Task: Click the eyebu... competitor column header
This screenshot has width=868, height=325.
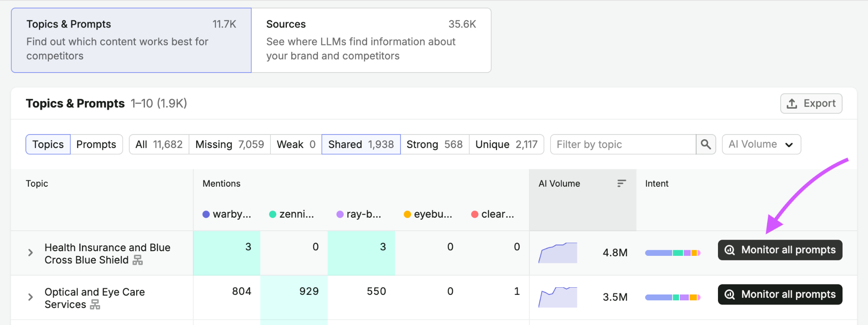Action: [x=428, y=214]
